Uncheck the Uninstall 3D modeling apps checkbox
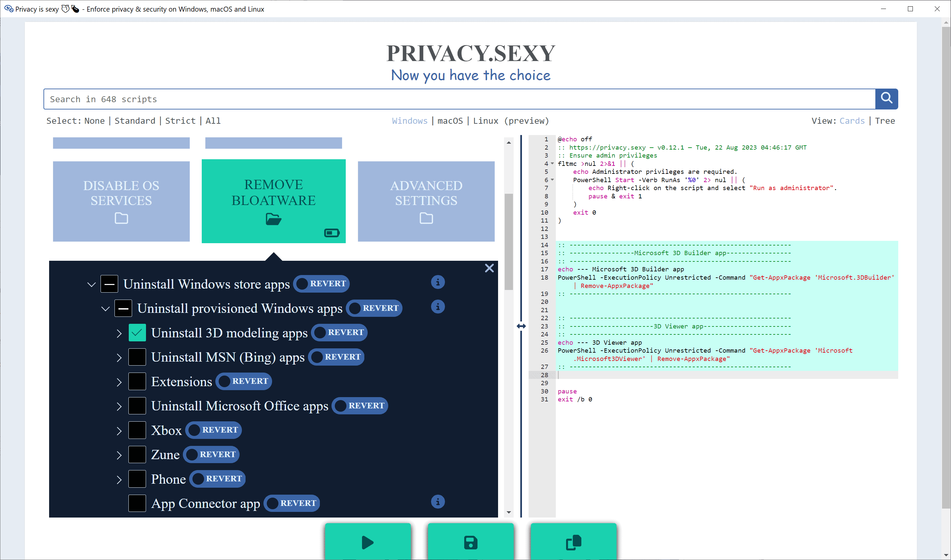The width and height of the screenshot is (951, 560). pos(137,332)
